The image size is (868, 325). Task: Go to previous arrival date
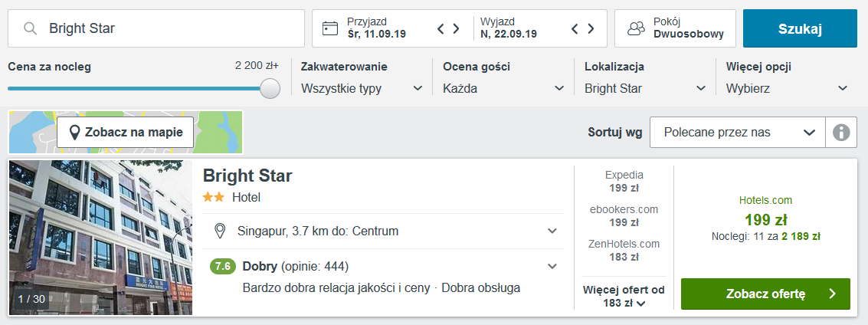click(x=441, y=29)
